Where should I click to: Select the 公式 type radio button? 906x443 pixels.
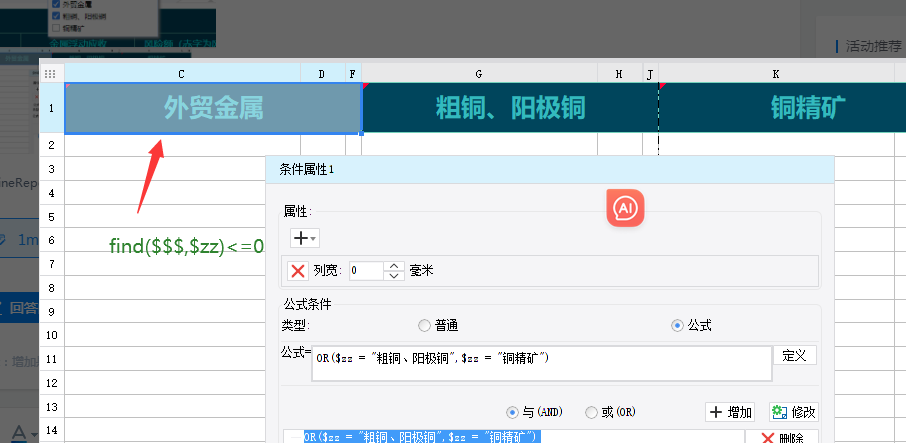678,325
